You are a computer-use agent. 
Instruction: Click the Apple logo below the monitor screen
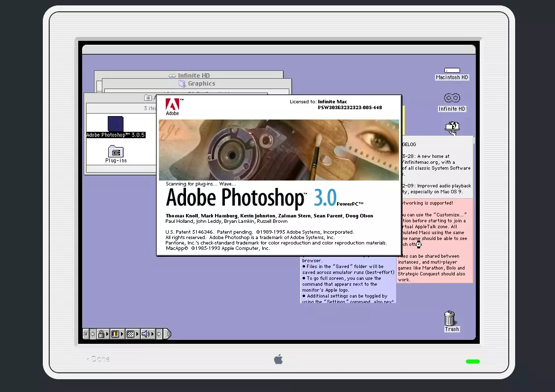[x=278, y=359]
